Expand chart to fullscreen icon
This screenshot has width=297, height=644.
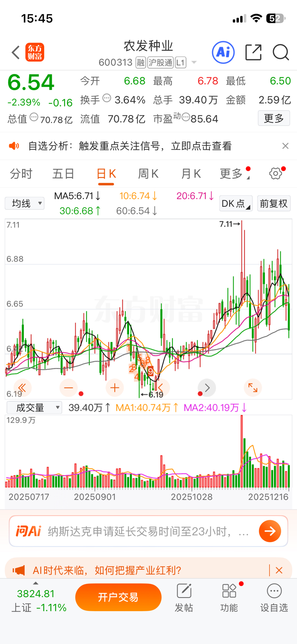coord(253,388)
